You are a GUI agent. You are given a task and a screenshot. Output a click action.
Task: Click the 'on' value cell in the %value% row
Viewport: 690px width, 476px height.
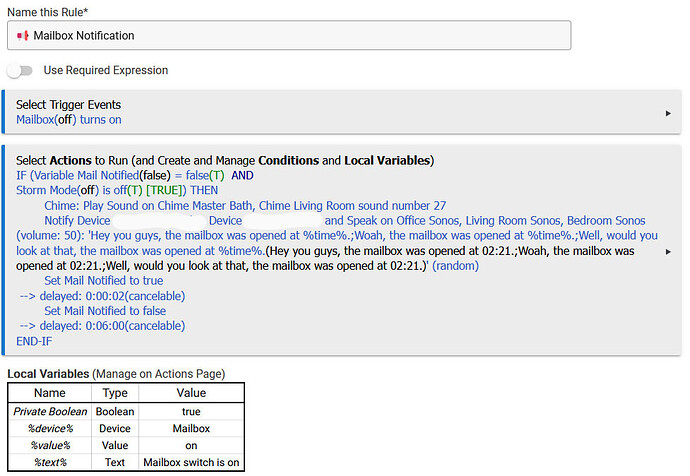191,446
